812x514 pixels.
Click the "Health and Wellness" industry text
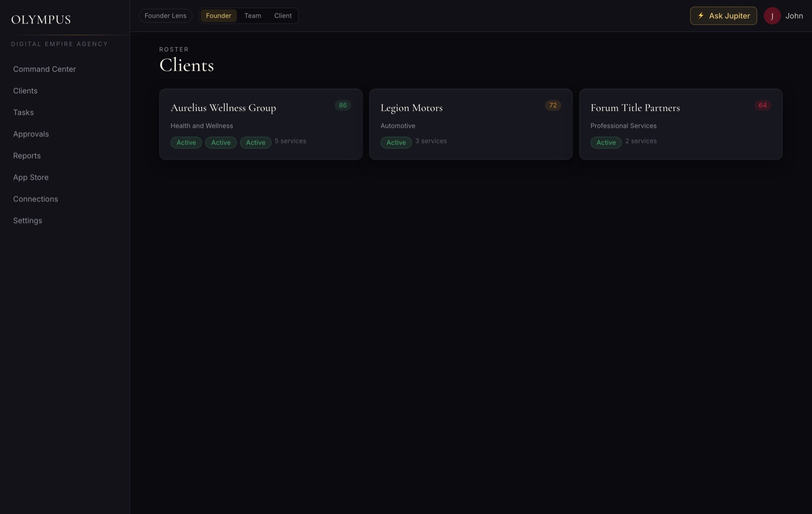coord(202,126)
